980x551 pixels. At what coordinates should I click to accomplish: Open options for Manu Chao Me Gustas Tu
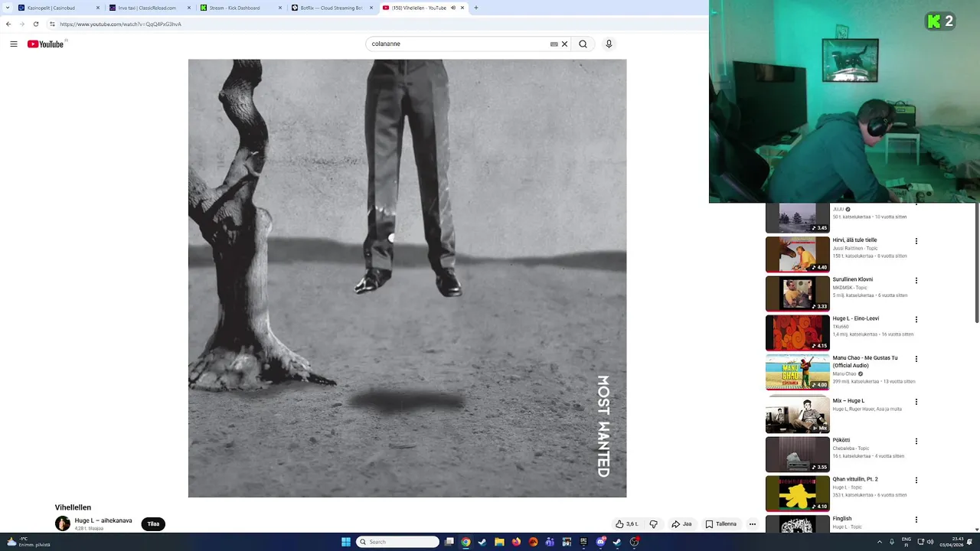(x=916, y=359)
